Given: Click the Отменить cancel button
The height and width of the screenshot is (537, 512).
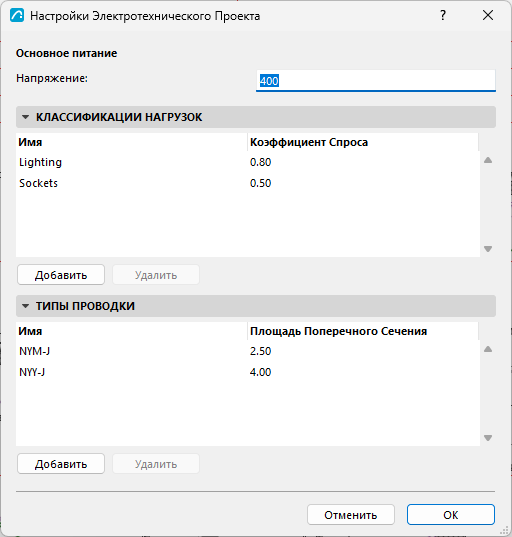Looking at the screenshot, I should [x=351, y=515].
